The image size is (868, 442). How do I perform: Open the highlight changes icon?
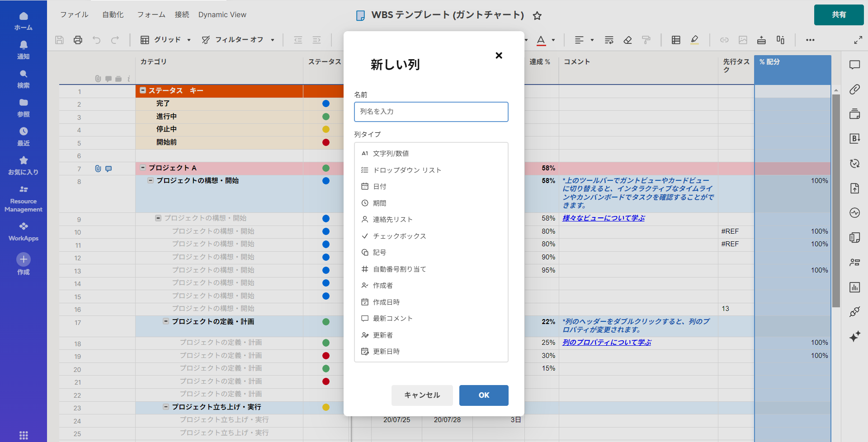pos(694,40)
